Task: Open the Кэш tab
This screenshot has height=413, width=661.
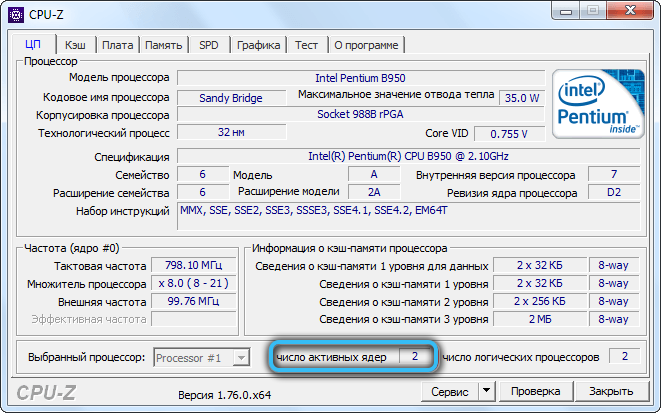Action: pyautogui.click(x=75, y=45)
